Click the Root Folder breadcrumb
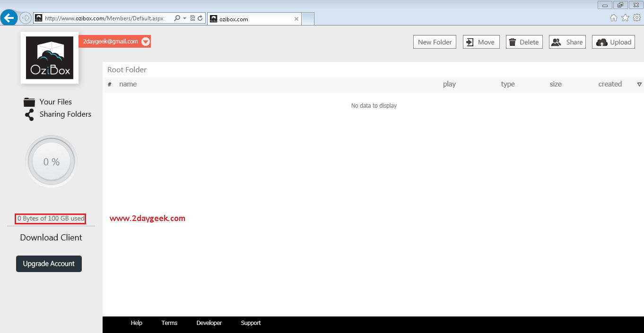Viewport: 644px width, 333px height. (127, 69)
